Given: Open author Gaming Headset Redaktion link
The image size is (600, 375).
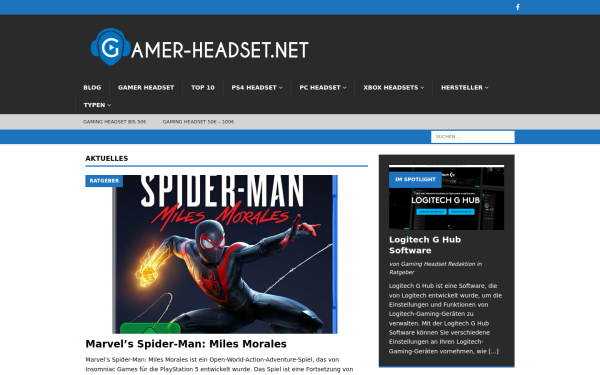Looking at the screenshot, I should [438, 264].
